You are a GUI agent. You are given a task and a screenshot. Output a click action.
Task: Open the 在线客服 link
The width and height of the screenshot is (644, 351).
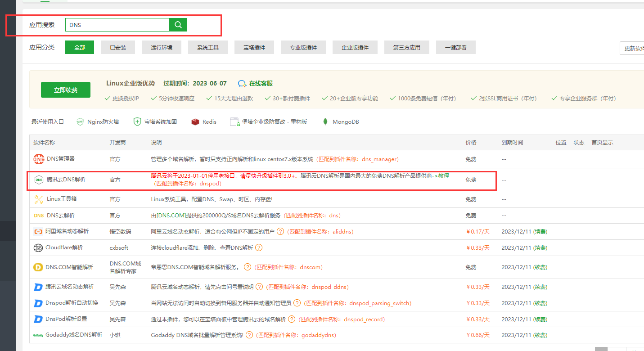click(261, 84)
